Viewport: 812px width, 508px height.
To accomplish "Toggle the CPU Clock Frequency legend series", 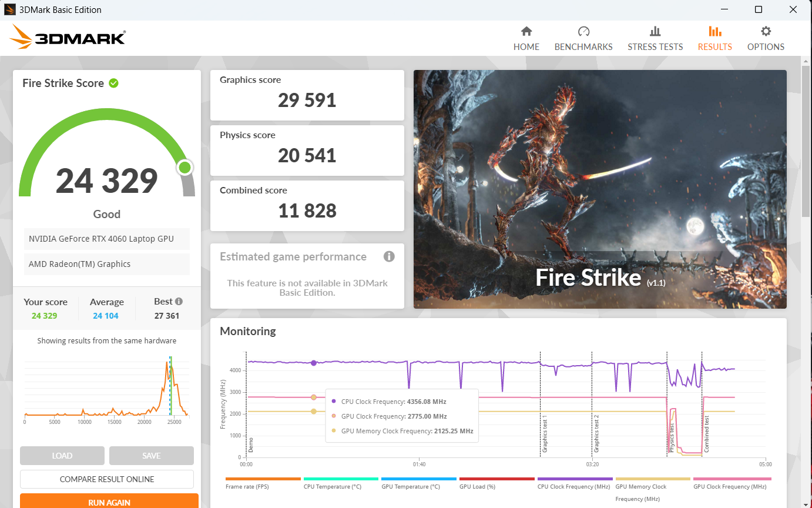I will (x=575, y=483).
